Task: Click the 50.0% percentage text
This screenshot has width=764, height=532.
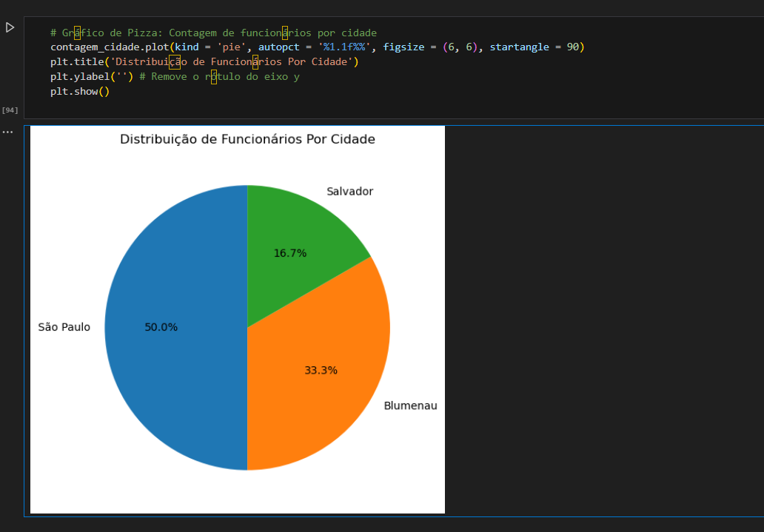Action: (161, 327)
